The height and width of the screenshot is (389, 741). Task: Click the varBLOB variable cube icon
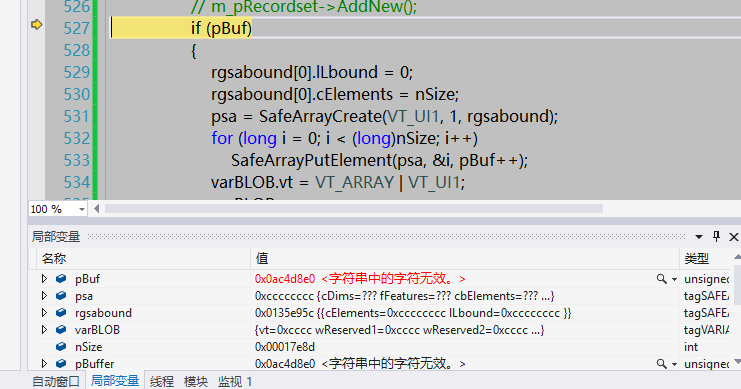61,330
